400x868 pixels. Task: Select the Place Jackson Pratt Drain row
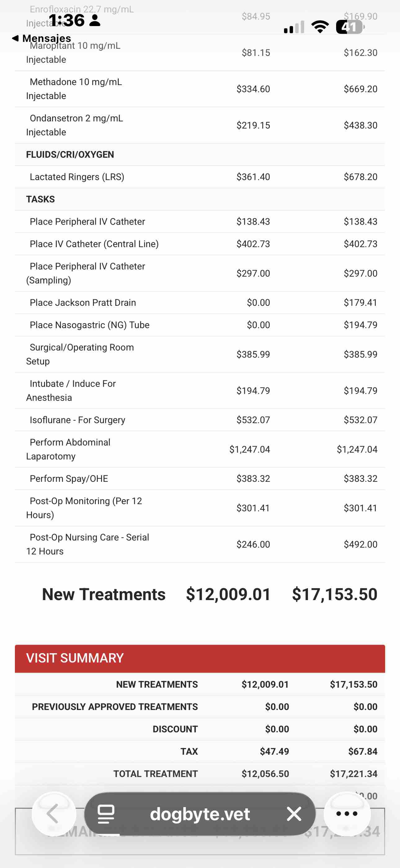point(83,303)
